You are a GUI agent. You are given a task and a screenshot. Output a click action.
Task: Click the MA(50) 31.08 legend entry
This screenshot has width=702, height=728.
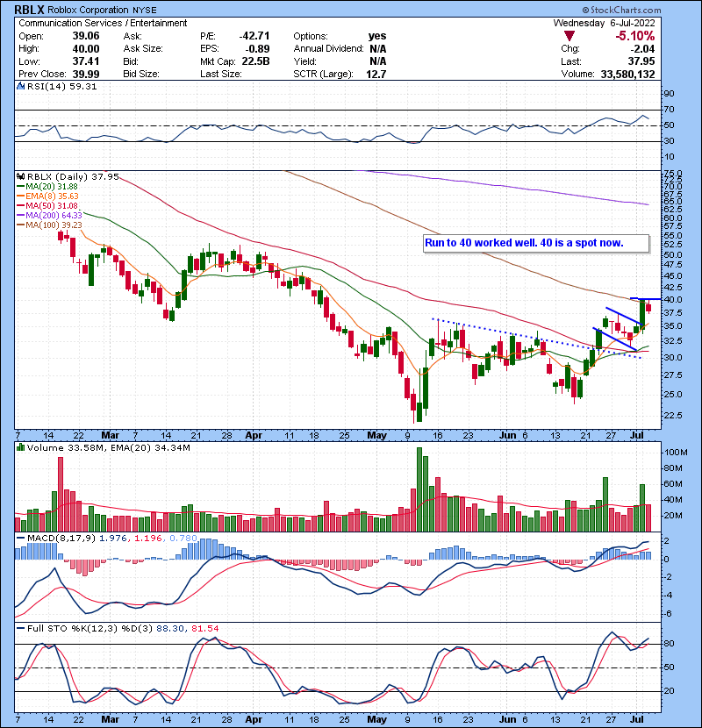(x=47, y=205)
